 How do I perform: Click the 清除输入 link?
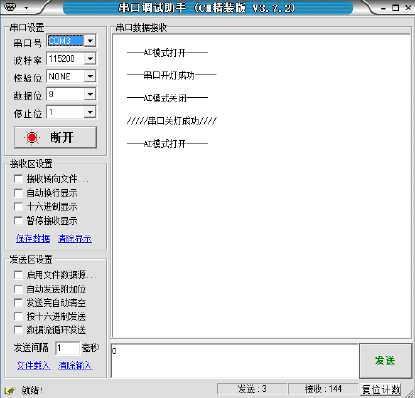click(75, 366)
